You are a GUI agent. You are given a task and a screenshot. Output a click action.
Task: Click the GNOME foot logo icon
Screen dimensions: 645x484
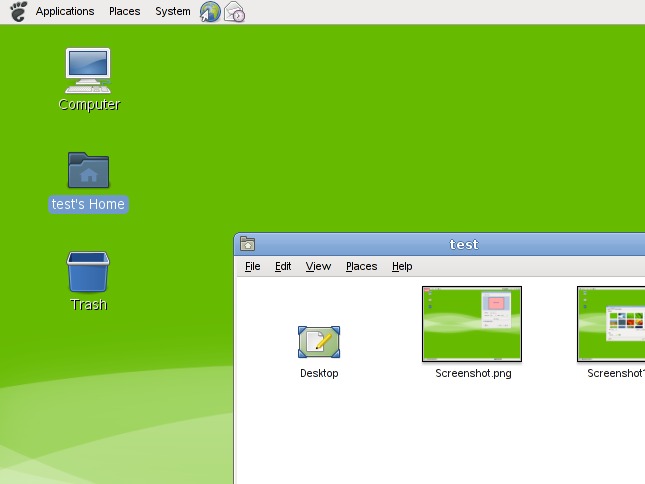point(19,12)
